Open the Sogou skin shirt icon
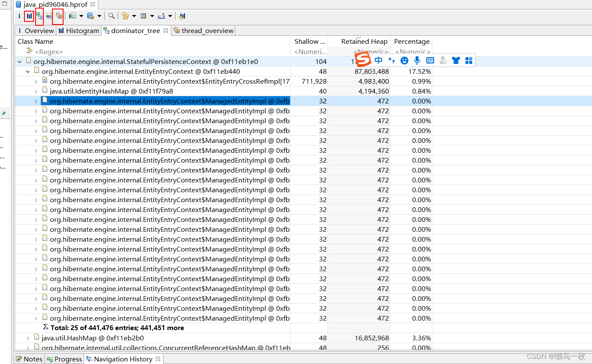592x364 pixels. click(x=456, y=61)
